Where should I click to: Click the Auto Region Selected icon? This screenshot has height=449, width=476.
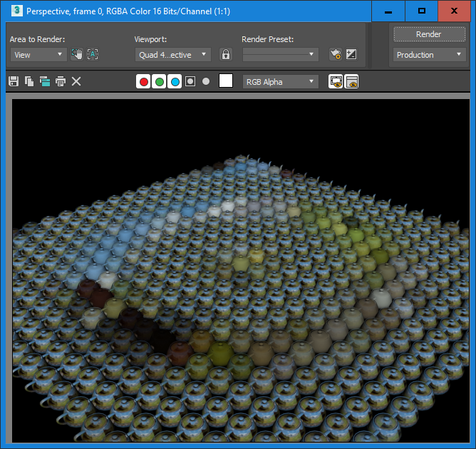93,54
